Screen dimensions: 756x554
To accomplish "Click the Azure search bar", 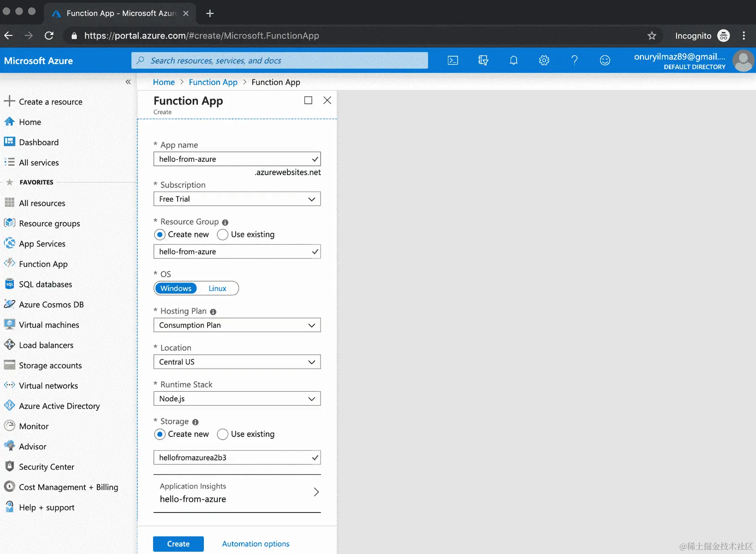I will tap(280, 60).
